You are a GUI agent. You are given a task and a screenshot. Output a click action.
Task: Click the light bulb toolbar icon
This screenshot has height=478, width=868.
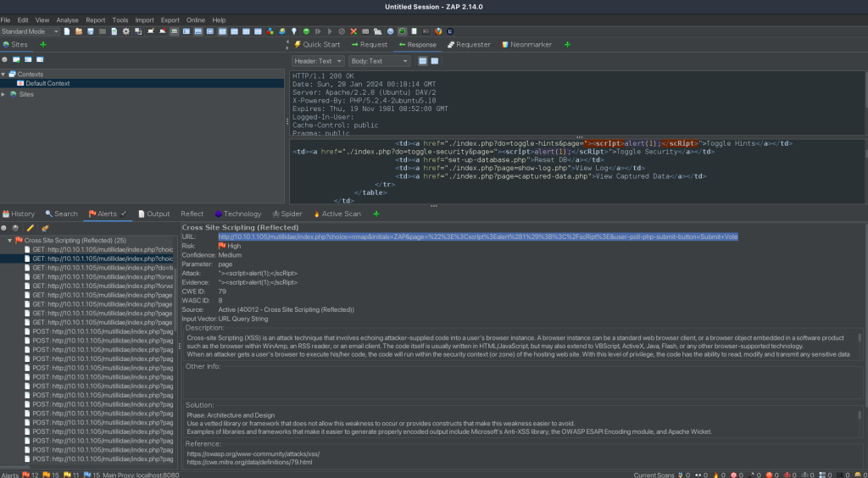point(294,31)
